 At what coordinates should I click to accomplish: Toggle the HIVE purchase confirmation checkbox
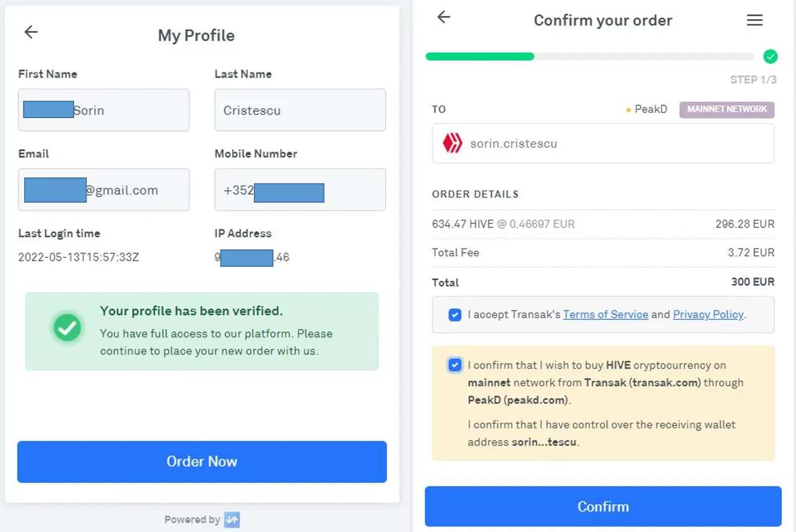[455, 365]
